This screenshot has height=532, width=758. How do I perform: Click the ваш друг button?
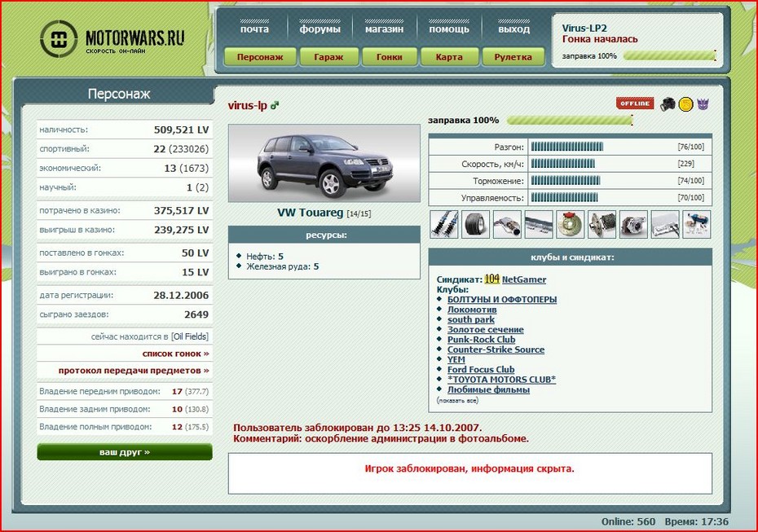125,452
